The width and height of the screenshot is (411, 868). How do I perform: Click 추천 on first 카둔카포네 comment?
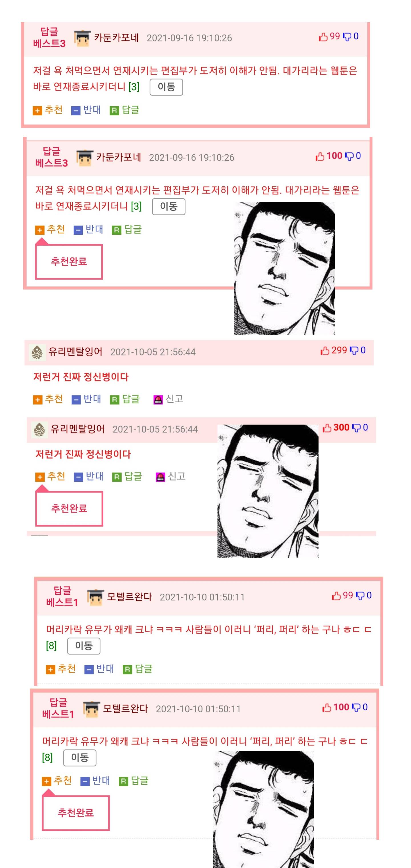point(47,110)
